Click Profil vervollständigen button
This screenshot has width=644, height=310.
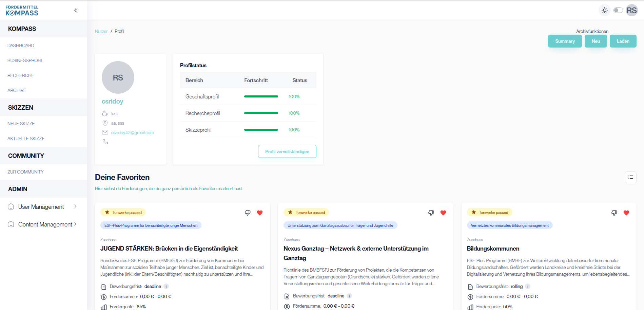point(287,151)
